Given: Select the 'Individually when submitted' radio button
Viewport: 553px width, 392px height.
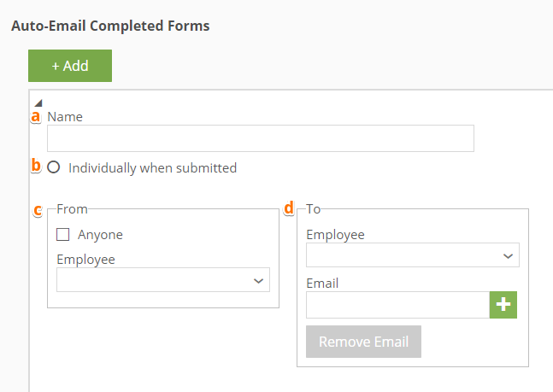Looking at the screenshot, I should (54, 168).
